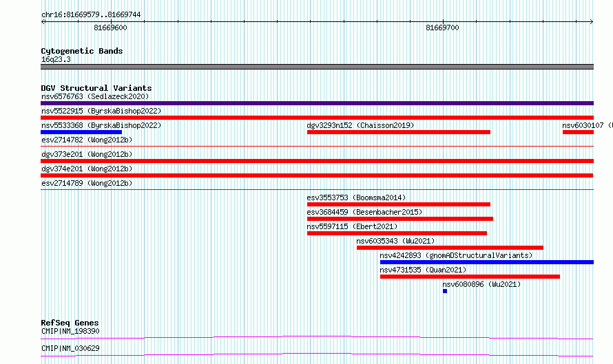Open nsv4731535 (Quan2021) label

423,270
